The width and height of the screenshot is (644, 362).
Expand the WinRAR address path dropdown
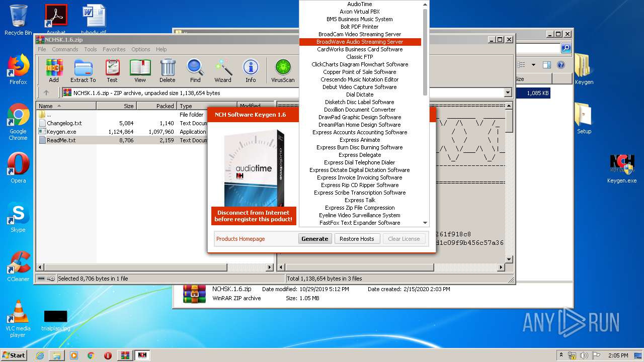pyautogui.click(x=508, y=93)
